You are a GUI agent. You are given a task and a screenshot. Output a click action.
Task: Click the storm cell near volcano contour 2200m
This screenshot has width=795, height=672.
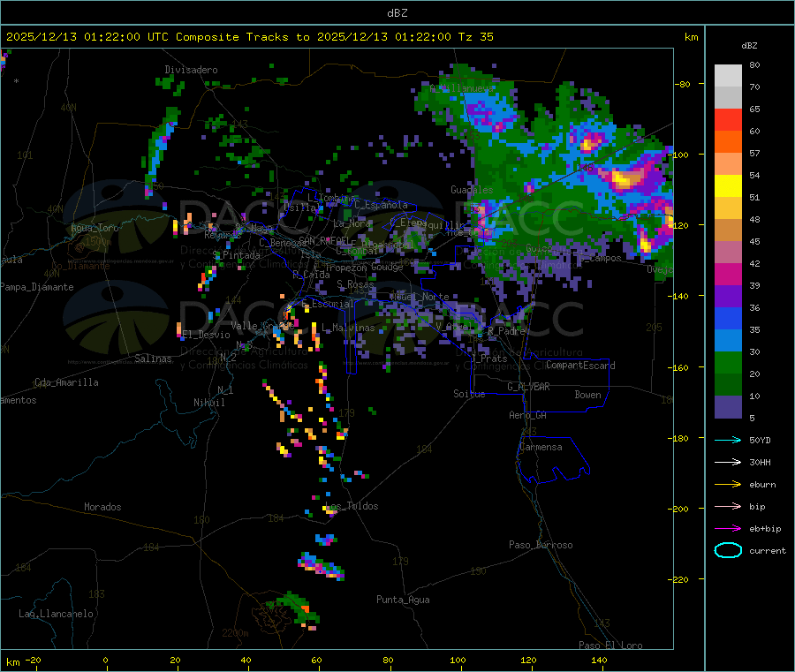tap(293, 610)
